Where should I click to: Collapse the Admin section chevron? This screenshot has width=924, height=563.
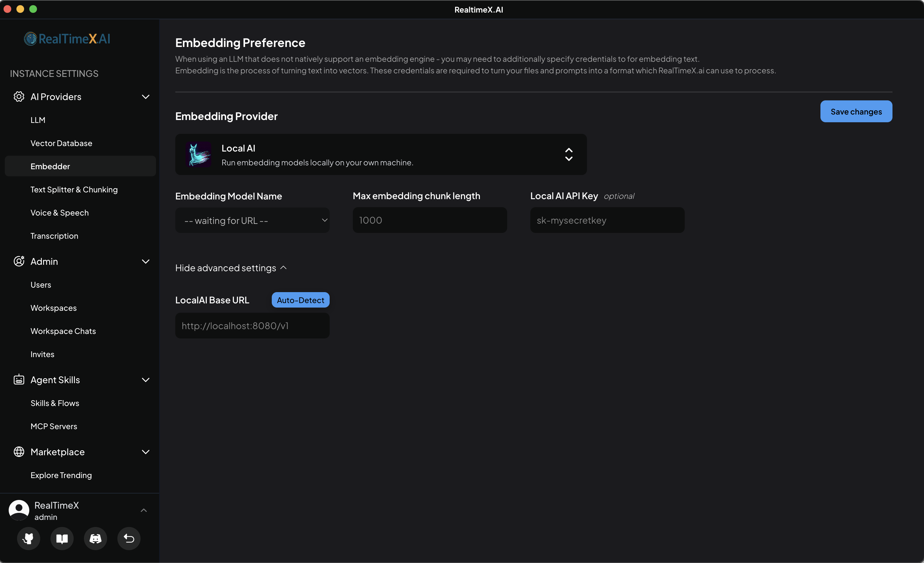coord(145,262)
